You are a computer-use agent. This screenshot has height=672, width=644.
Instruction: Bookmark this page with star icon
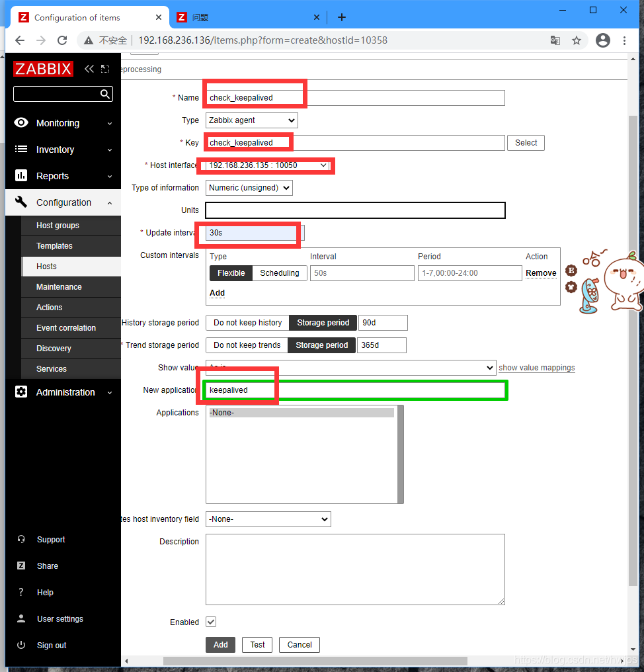click(x=577, y=40)
